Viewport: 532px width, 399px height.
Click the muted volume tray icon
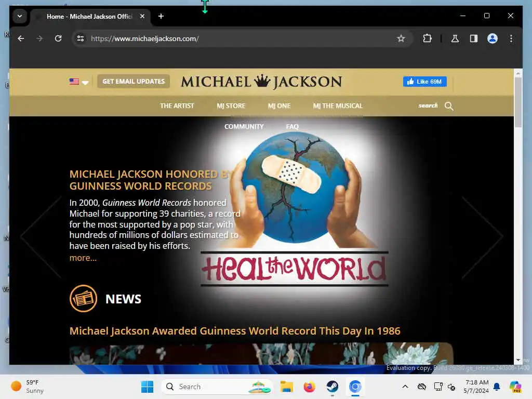(451, 387)
